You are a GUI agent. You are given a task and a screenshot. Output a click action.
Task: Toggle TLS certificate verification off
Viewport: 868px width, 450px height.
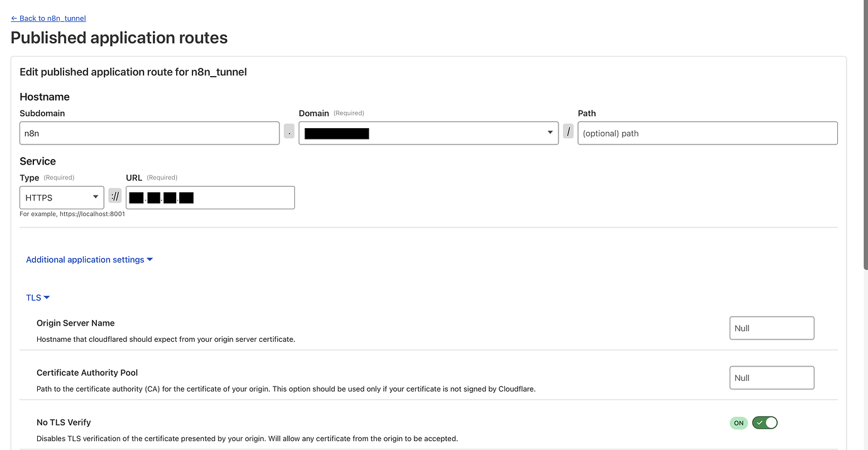click(x=765, y=422)
